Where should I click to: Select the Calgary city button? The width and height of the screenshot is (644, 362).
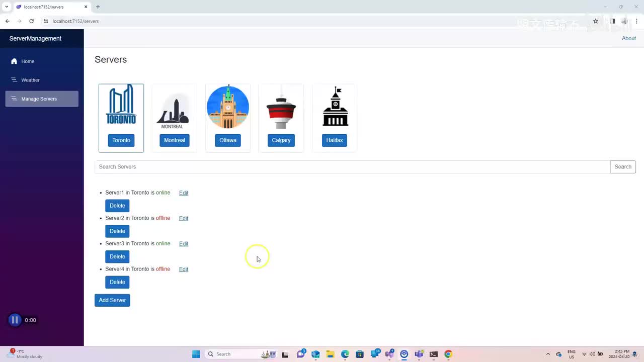[281, 140]
